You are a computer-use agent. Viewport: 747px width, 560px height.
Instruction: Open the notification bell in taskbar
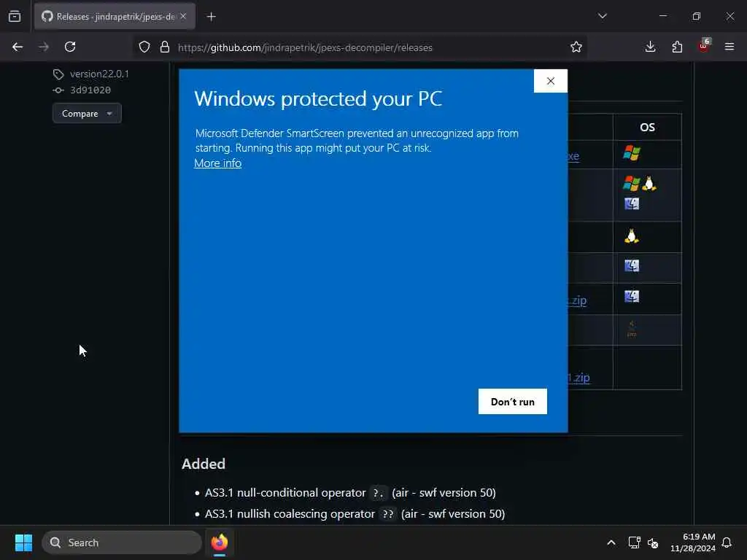pos(727,542)
